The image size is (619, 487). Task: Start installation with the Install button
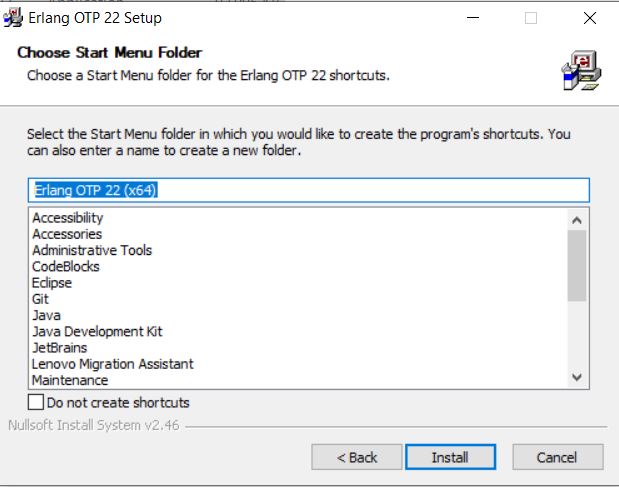click(450, 457)
